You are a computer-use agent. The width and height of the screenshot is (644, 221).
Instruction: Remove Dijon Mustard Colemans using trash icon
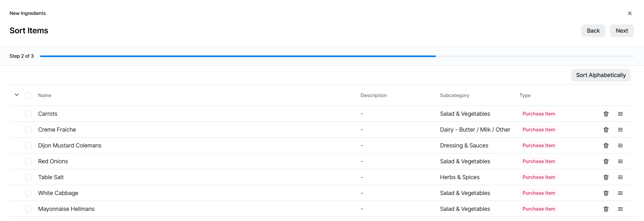(606, 146)
